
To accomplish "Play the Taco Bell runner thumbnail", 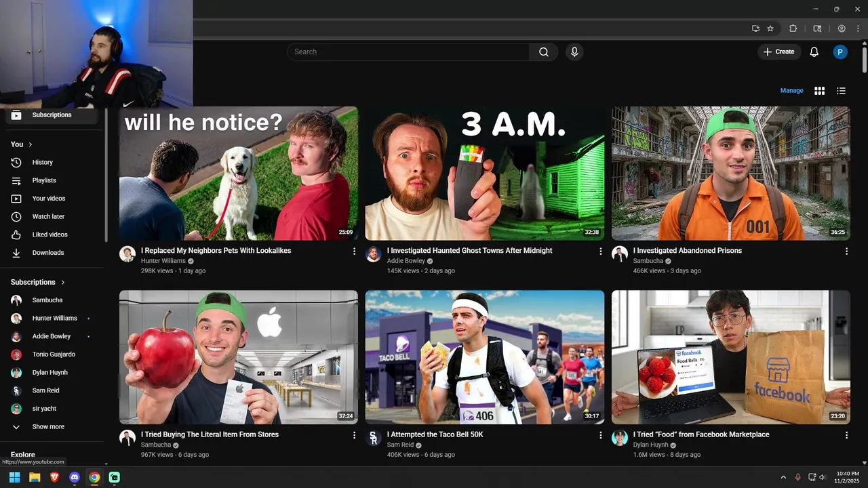I will pos(485,357).
